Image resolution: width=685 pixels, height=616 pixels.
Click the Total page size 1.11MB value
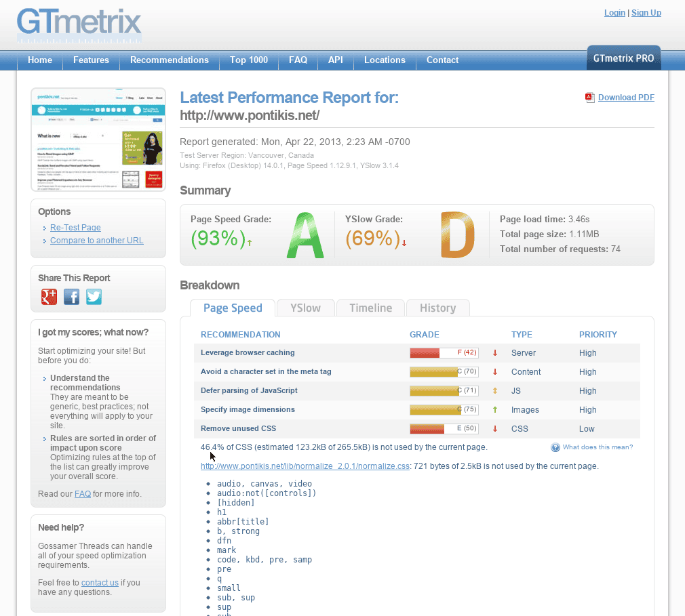[584, 234]
